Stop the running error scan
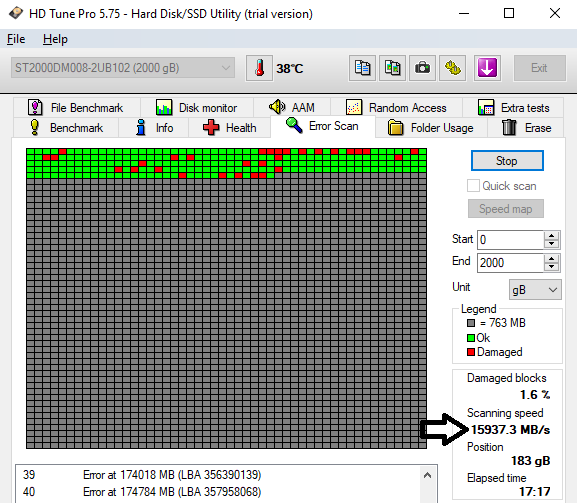The image size is (577, 503). point(507,161)
